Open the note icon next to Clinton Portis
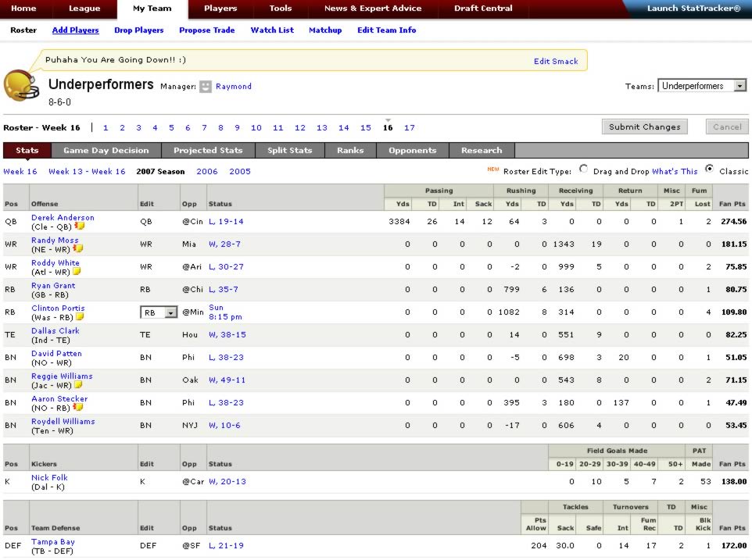Image resolution: width=752 pixels, height=560 pixels. 80,316
